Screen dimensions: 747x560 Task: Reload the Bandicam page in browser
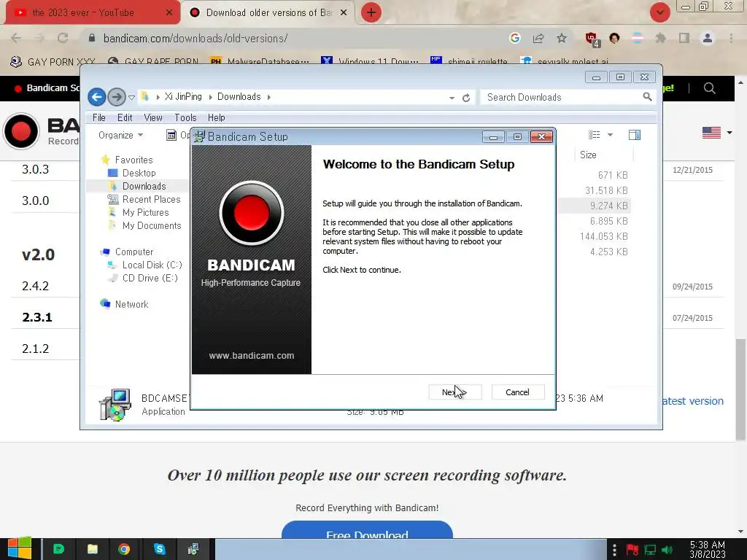pyautogui.click(x=63, y=38)
